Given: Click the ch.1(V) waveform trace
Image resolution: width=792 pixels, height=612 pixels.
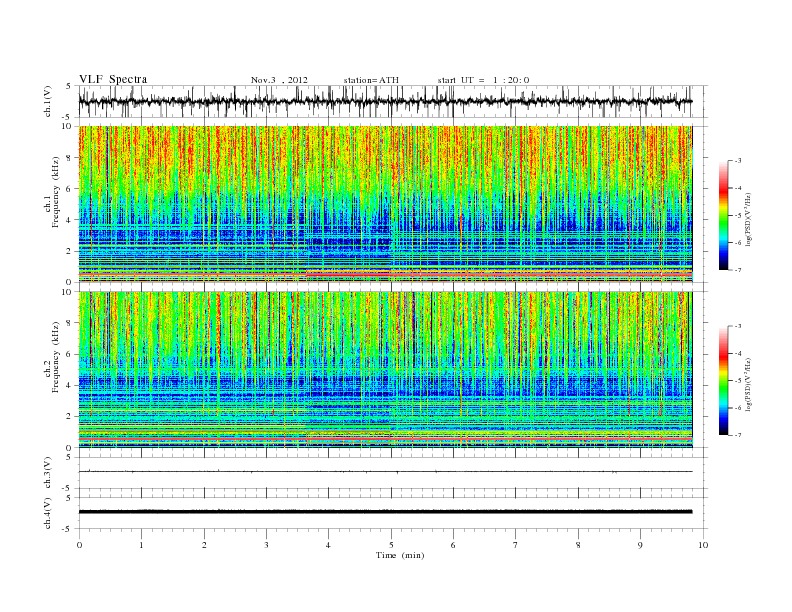Looking at the screenshot, I should pyautogui.click(x=385, y=101).
